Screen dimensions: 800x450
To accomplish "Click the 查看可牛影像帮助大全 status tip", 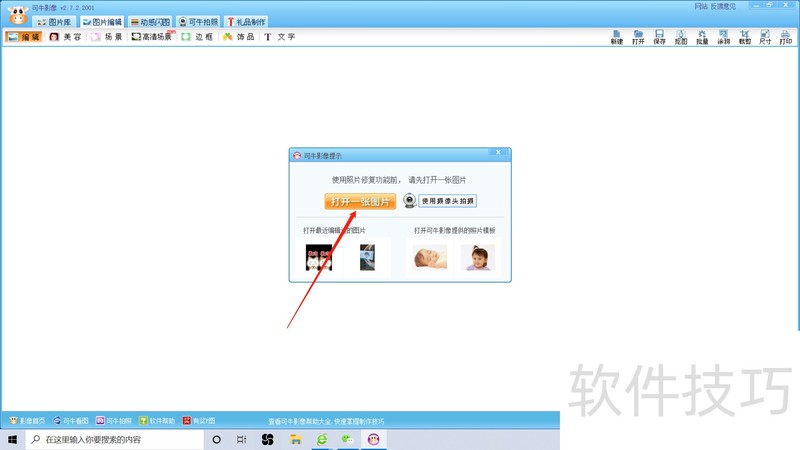I will 326,421.
